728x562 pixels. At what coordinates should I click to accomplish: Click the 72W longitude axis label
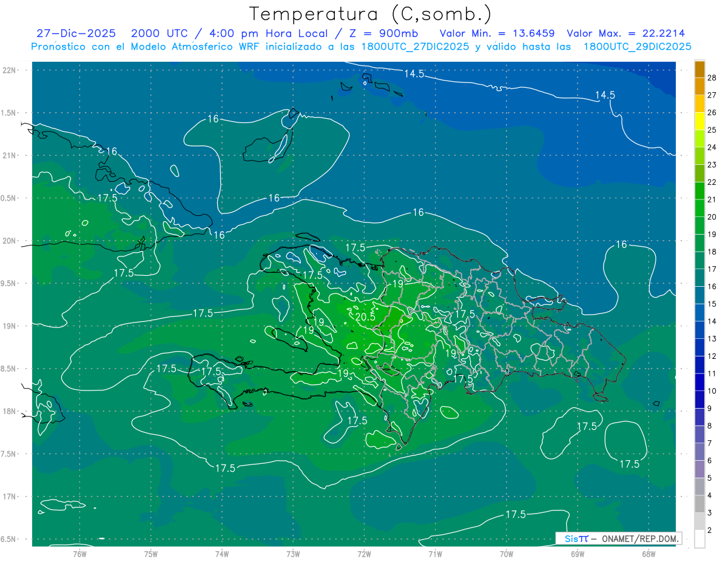[x=364, y=554]
